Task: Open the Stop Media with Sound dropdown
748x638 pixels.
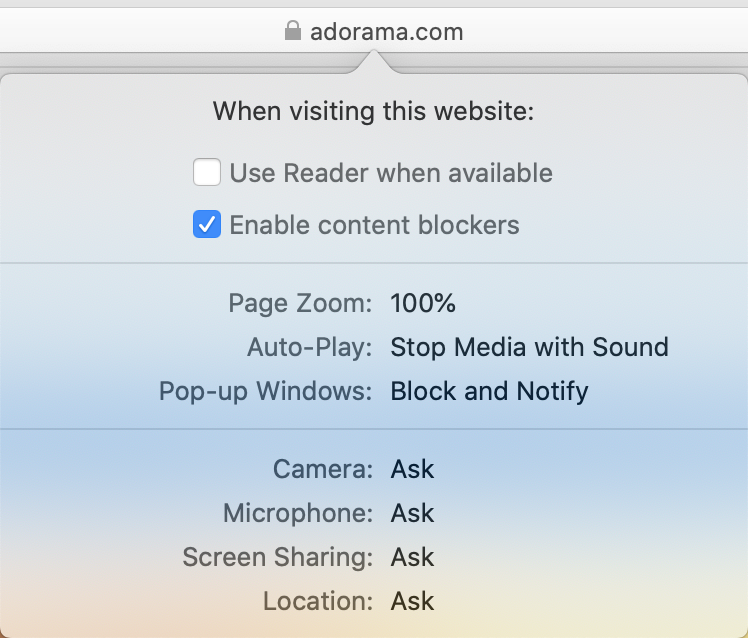Action: (x=529, y=347)
